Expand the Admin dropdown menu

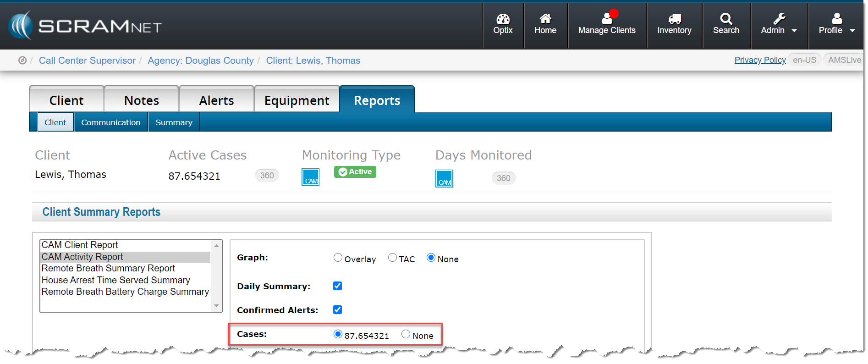[x=779, y=25]
